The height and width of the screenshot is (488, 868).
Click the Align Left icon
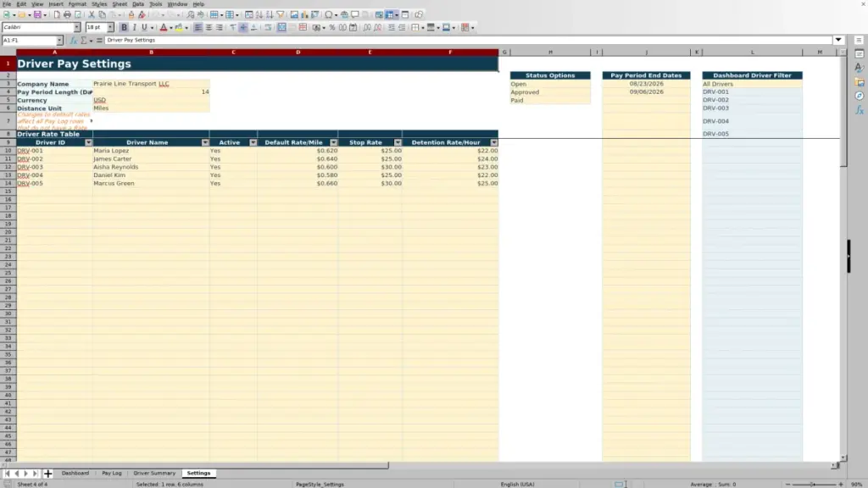point(198,27)
